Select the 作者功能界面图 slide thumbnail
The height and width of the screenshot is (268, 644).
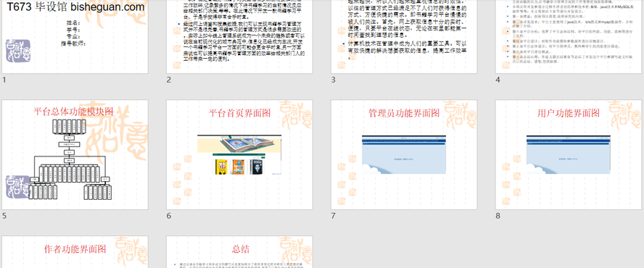pyautogui.click(x=75, y=252)
